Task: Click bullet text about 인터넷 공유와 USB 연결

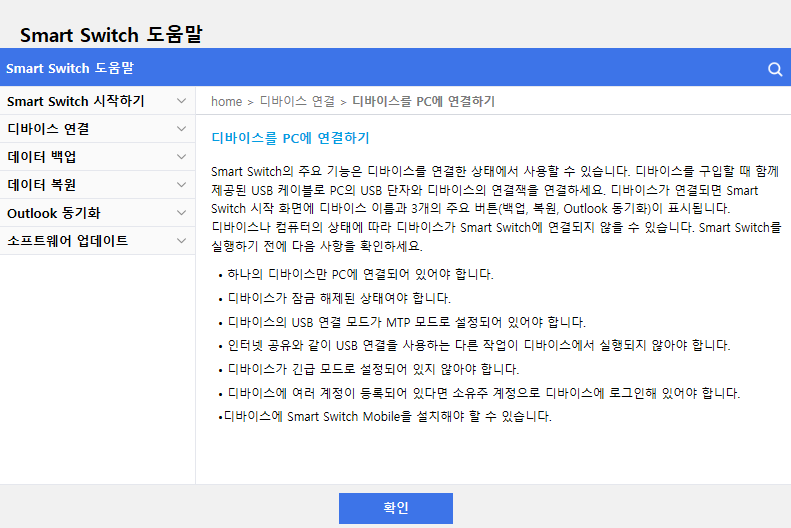Action: click(x=479, y=345)
